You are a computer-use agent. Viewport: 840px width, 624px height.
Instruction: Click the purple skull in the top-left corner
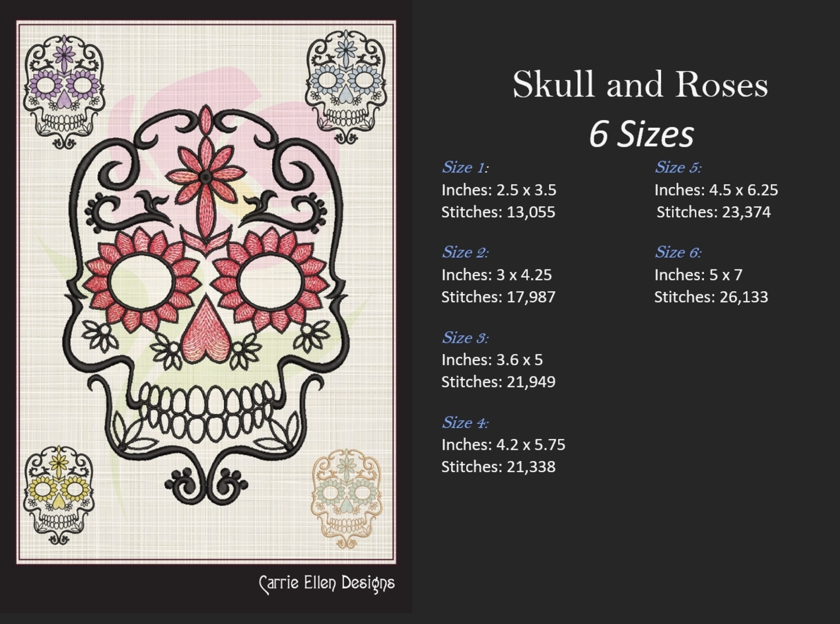pos(64,90)
